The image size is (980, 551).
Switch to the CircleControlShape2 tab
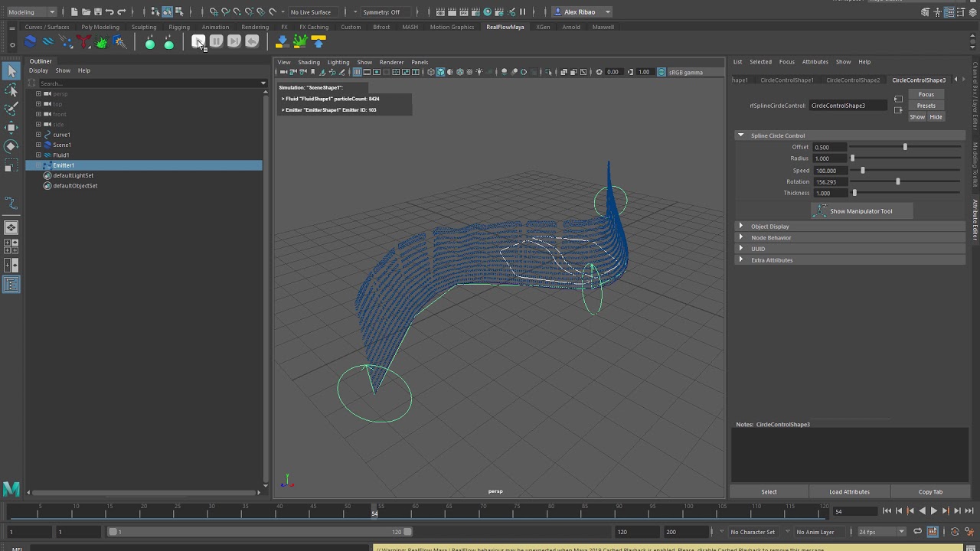tap(852, 80)
